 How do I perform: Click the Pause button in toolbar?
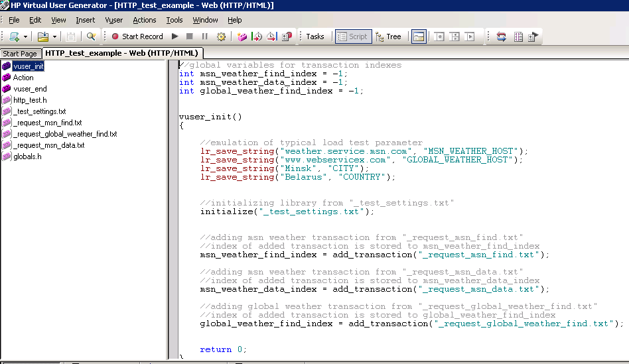[x=204, y=36]
